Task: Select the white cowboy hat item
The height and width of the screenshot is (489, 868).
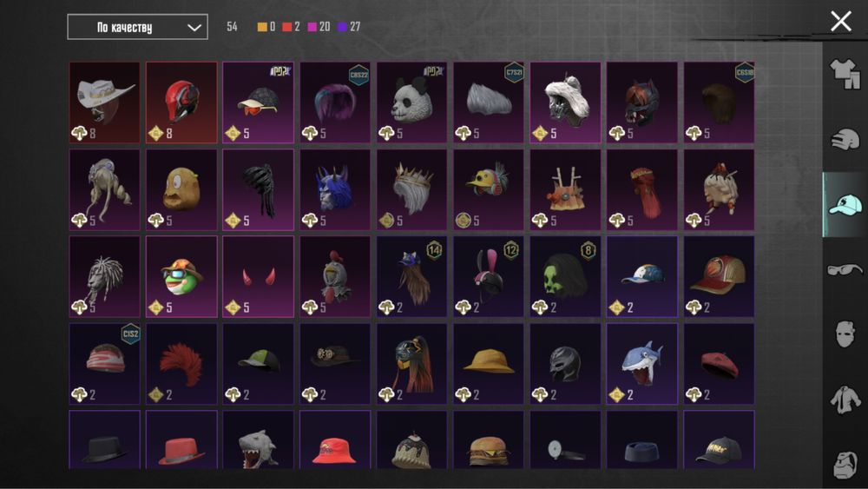Action: [x=105, y=102]
